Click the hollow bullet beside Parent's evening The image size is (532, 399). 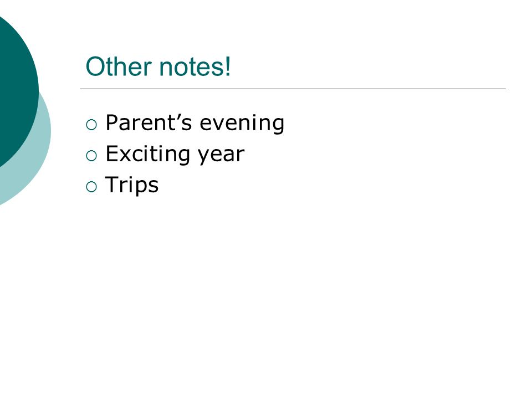(91, 125)
